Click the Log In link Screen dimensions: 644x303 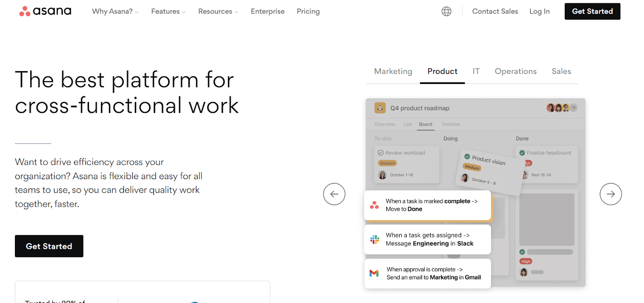point(539,11)
